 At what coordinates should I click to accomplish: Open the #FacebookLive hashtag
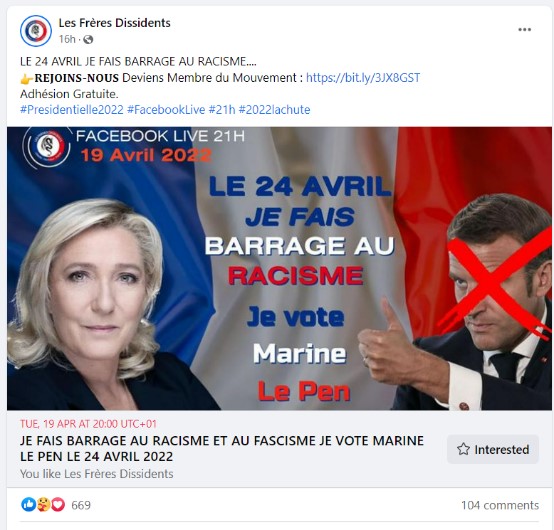[166, 110]
